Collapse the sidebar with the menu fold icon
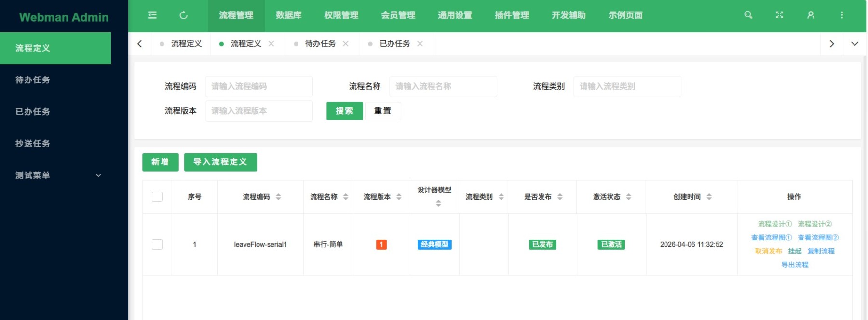This screenshot has height=320, width=868. tap(152, 15)
